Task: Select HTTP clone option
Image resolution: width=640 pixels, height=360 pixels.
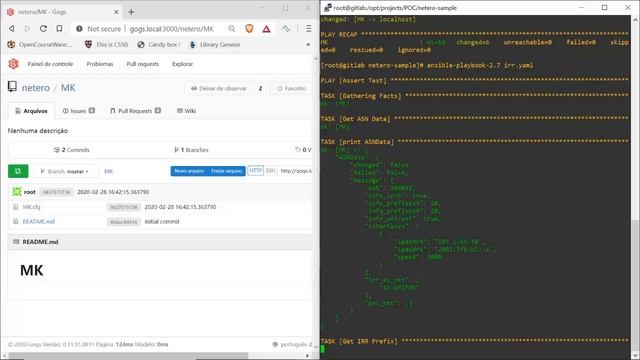Action: [x=256, y=171]
